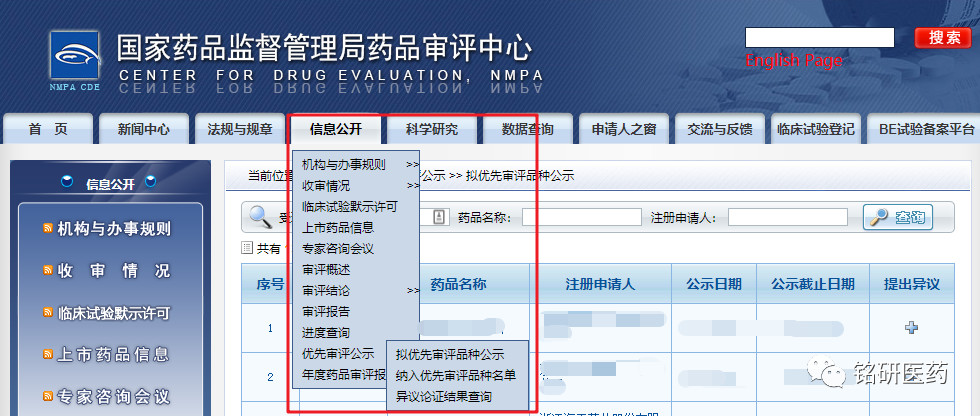980x416 pixels.
Task: Select 纳入优先审评品种名单 from submenu
Action: pos(455,375)
